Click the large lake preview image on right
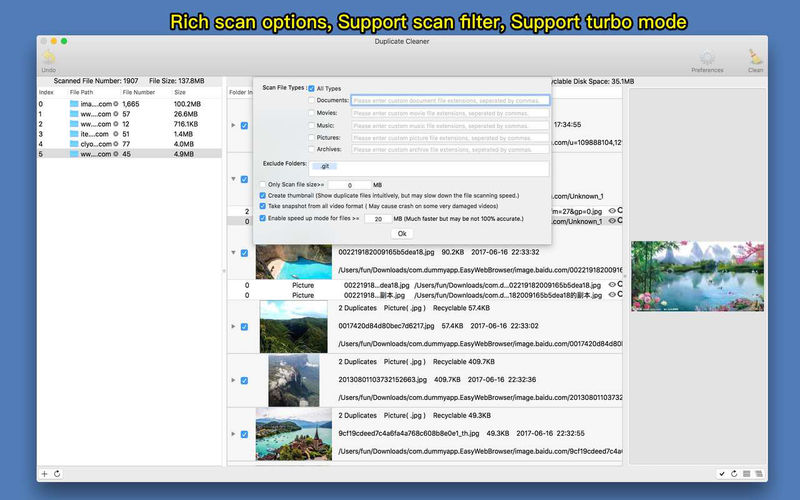800x500 pixels. tap(697, 276)
